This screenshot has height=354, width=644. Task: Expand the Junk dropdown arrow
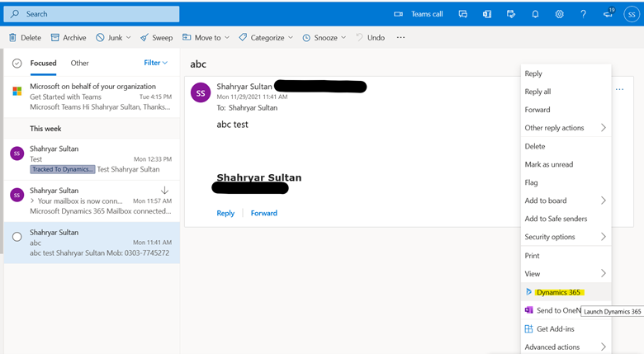click(129, 37)
